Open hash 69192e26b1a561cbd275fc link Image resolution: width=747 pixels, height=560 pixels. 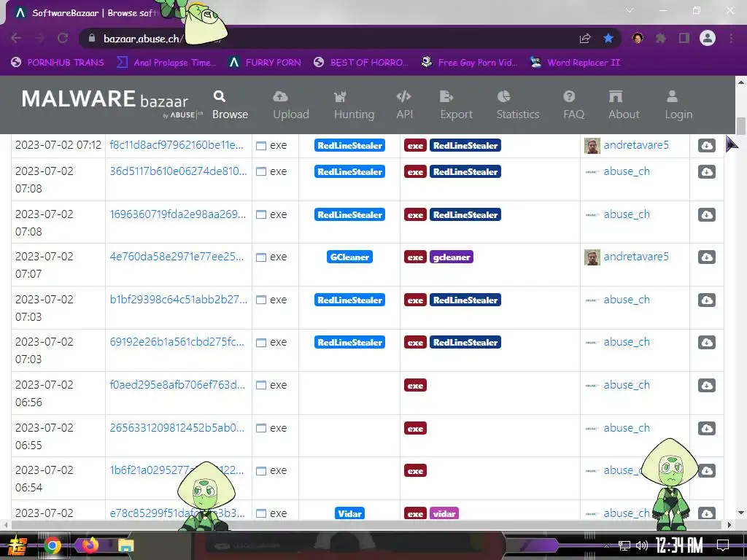point(177,341)
